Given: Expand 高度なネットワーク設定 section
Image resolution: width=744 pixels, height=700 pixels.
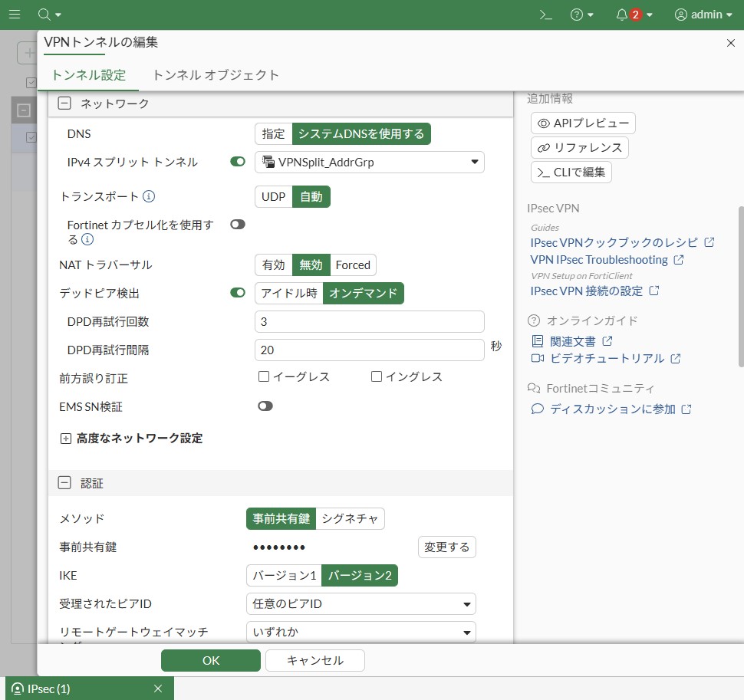Looking at the screenshot, I should coord(66,439).
